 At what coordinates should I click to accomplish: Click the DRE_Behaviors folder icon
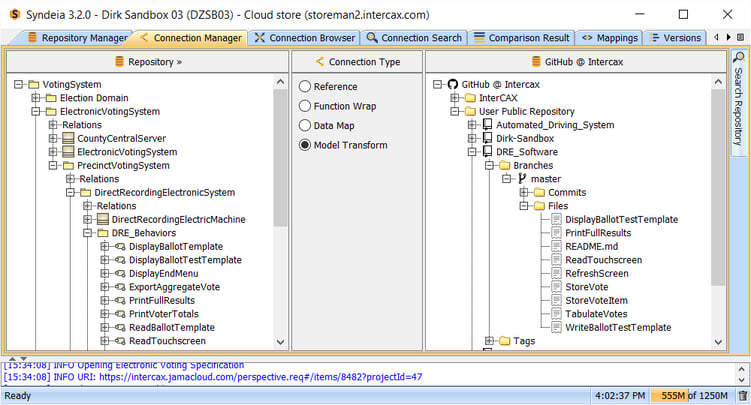pyautogui.click(x=103, y=233)
